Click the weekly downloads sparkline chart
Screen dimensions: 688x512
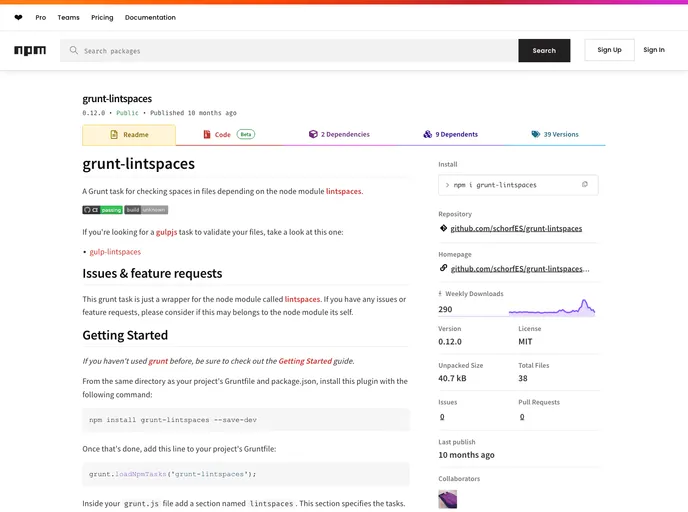552,307
